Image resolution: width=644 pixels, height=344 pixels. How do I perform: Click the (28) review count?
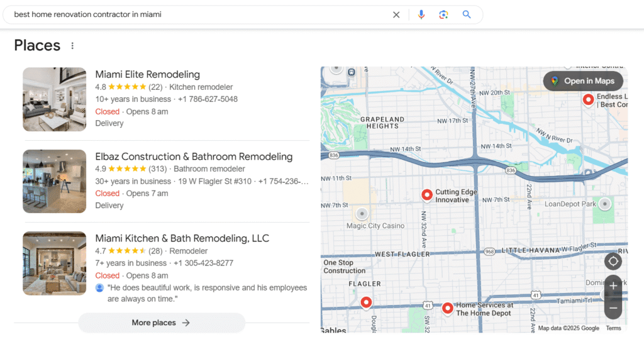tap(155, 251)
